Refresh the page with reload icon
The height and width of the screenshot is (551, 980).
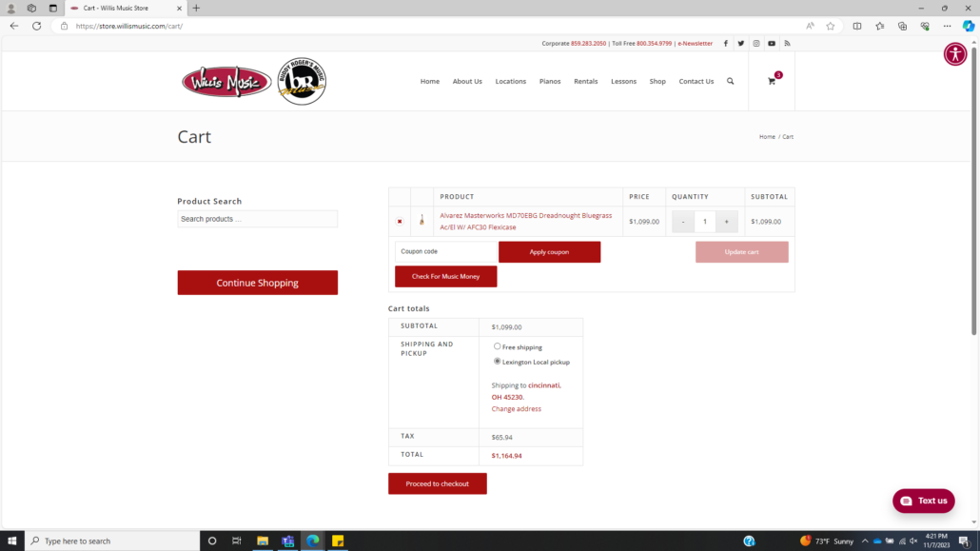click(37, 27)
